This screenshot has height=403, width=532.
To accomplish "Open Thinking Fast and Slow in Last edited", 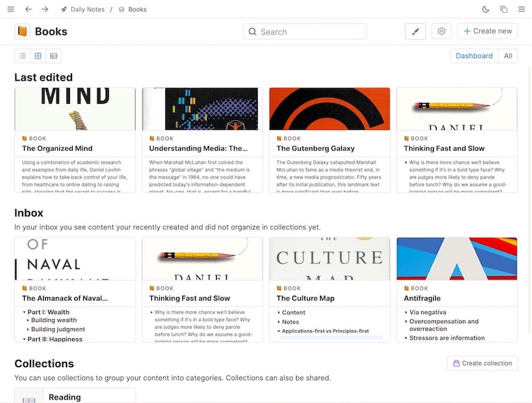I will tap(444, 148).
